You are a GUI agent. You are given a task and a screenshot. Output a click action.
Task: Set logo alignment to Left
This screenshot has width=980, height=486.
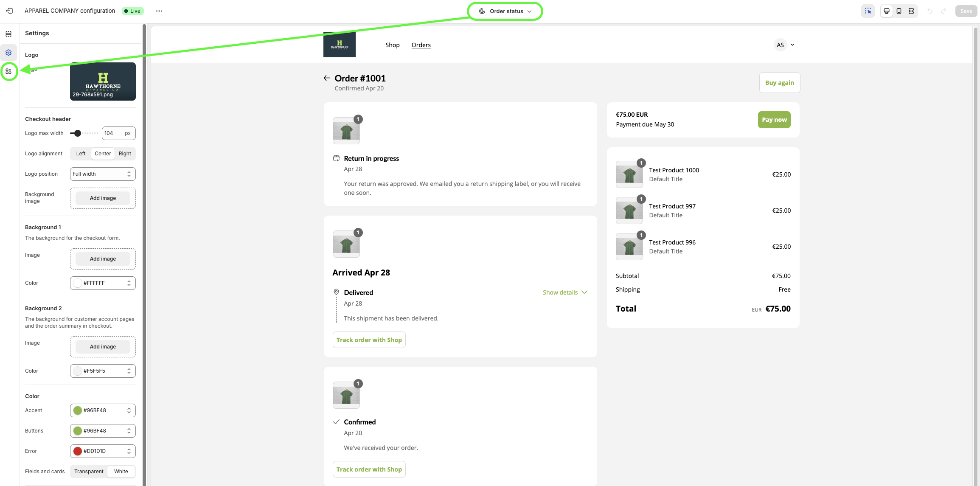tap(81, 154)
